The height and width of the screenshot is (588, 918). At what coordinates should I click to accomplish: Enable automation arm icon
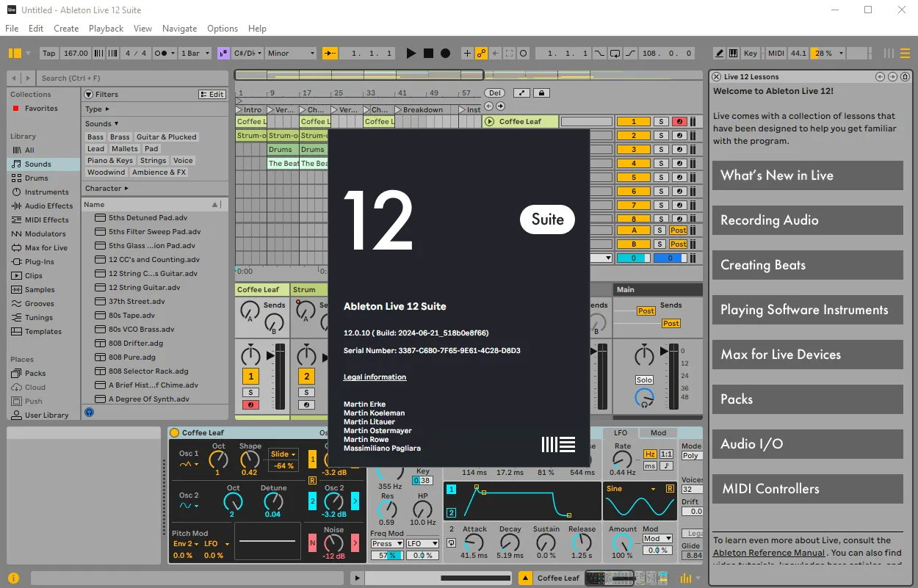(x=482, y=53)
